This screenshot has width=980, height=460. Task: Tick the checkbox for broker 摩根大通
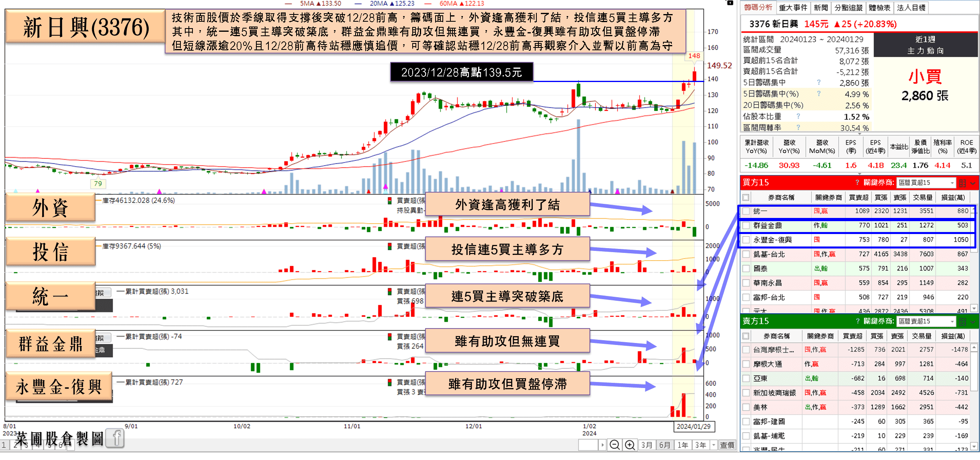(x=746, y=364)
